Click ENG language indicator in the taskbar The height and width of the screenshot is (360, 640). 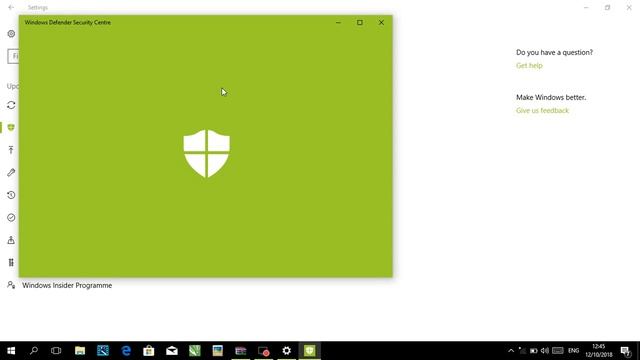(573, 351)
